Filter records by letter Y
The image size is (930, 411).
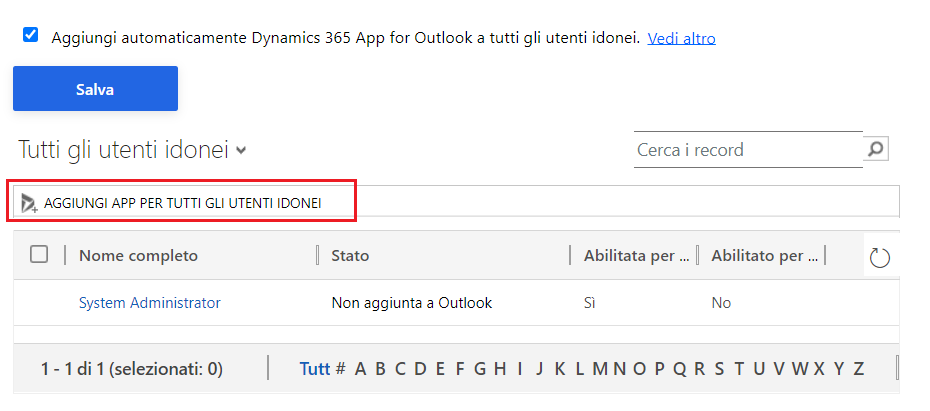click(839, 369)
